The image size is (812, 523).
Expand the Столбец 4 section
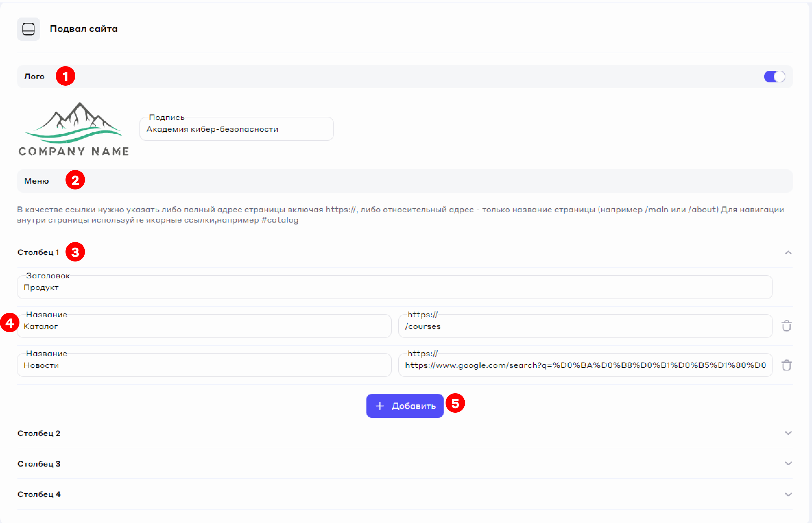coord(788,494)
